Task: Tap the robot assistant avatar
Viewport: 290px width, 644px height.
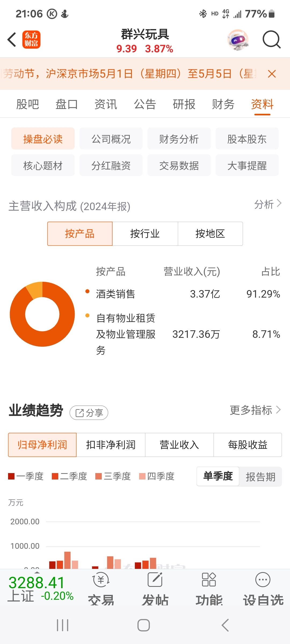Action: [x=238, y=40]
